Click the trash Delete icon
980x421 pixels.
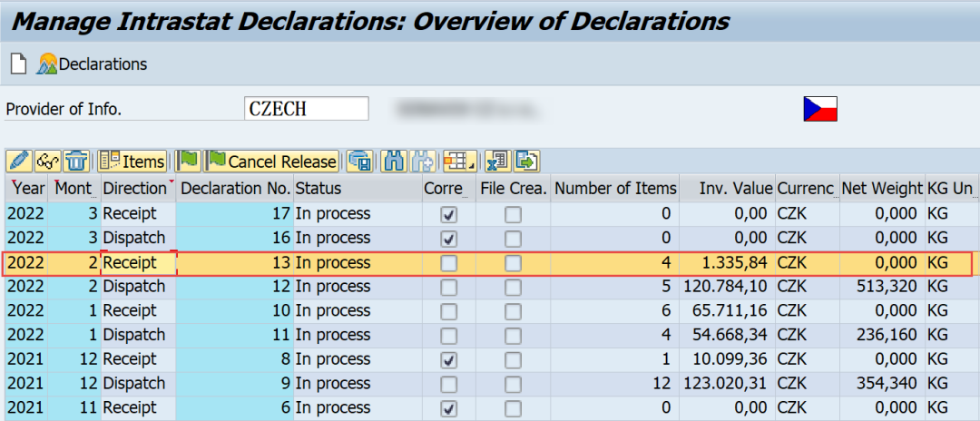pyautogui.click(x=76, y=162)
